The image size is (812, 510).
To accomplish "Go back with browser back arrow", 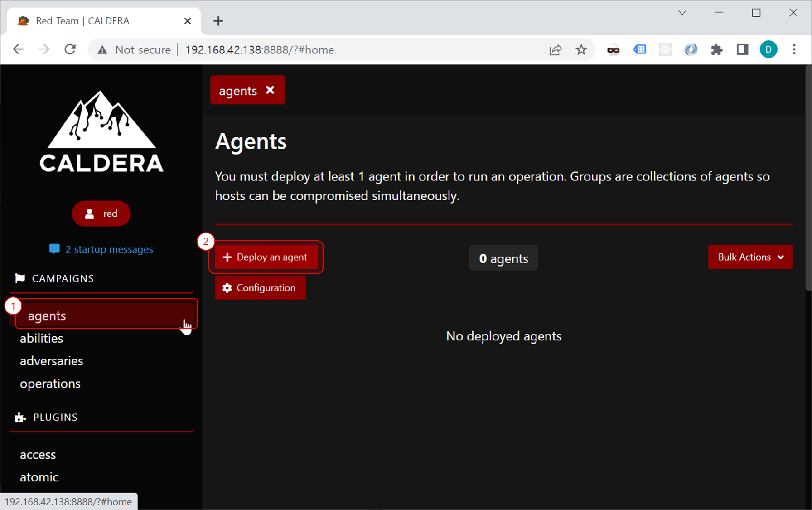I will tap(18, 49).
